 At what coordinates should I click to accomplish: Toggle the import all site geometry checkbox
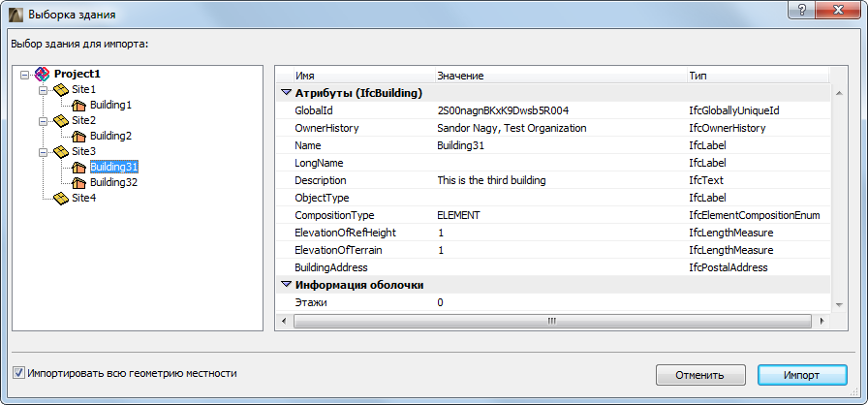[18, 373]
